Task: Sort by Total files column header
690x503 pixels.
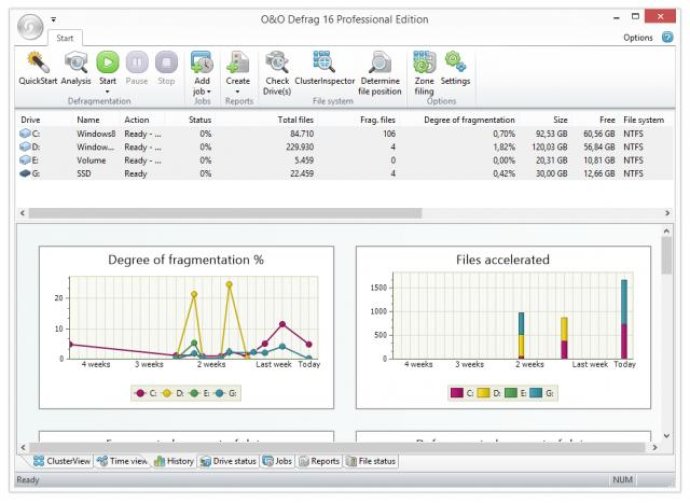Action: click(295, 120)
